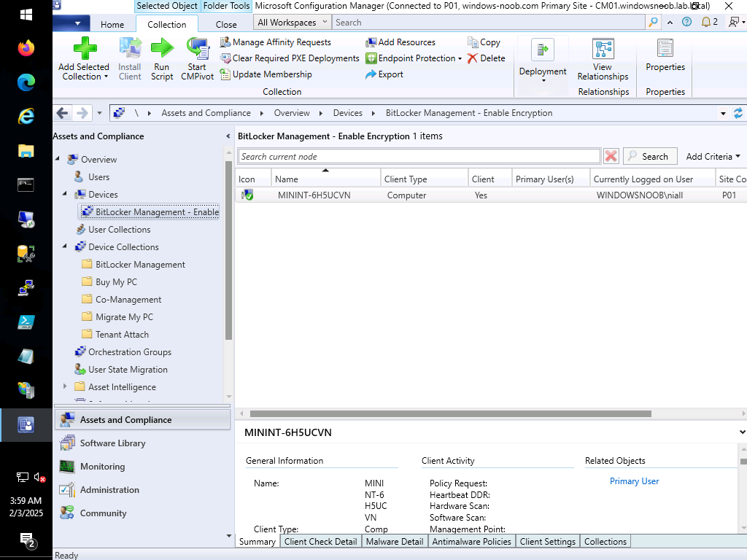Expand the breadcrumb path history dropdown
The width and height of the screenshot is (747, 560).
click(x=723, y=113)
